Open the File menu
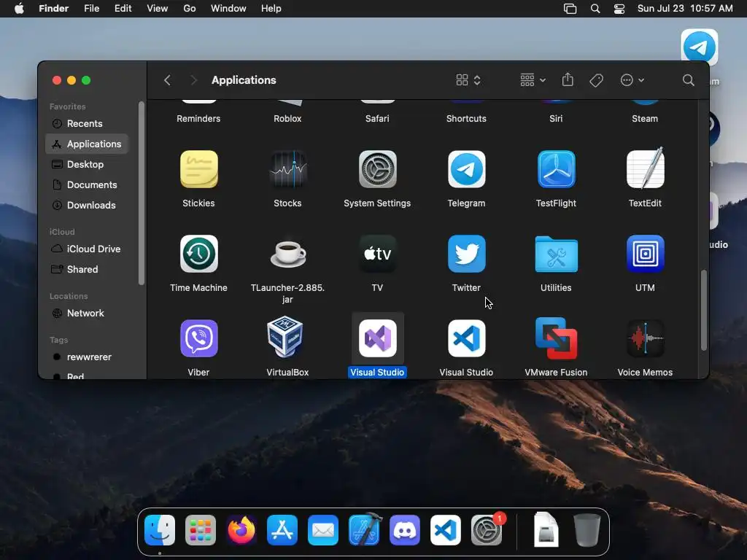Image resolution: width=747 pixels, height=560 pixels. 91,9
